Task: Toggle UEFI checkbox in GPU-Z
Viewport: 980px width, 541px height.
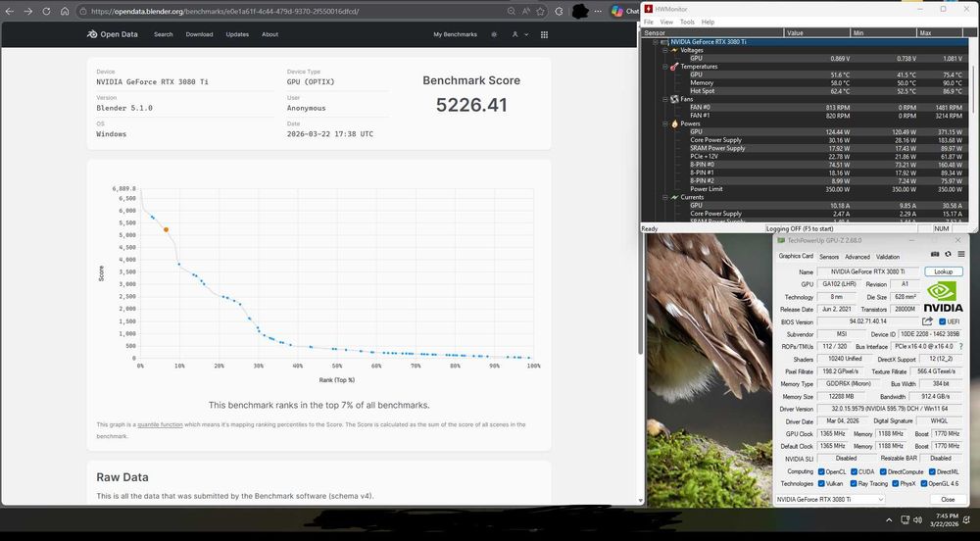Action: (x=943, y=321)
